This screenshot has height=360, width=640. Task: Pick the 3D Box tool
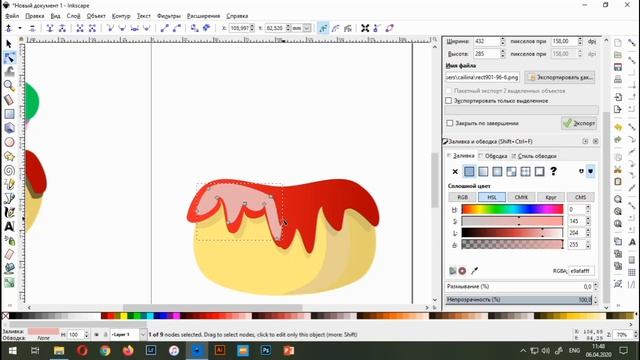[9, 128]
